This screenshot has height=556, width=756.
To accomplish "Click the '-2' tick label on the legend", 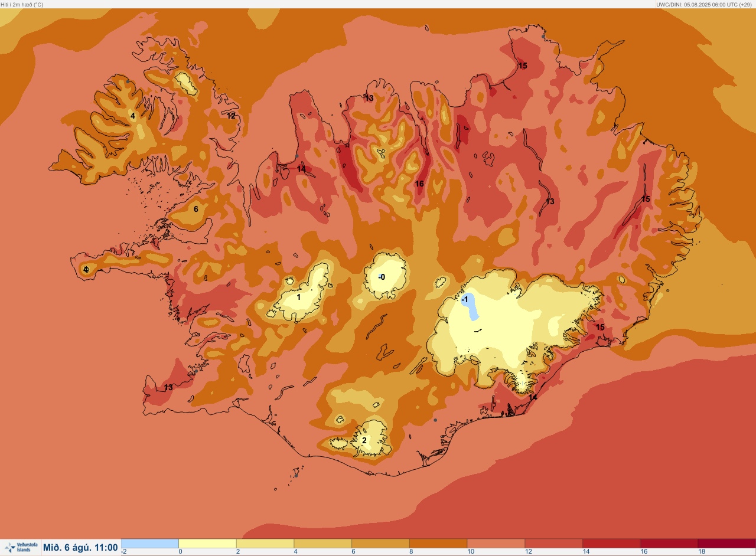I will 123,552.
